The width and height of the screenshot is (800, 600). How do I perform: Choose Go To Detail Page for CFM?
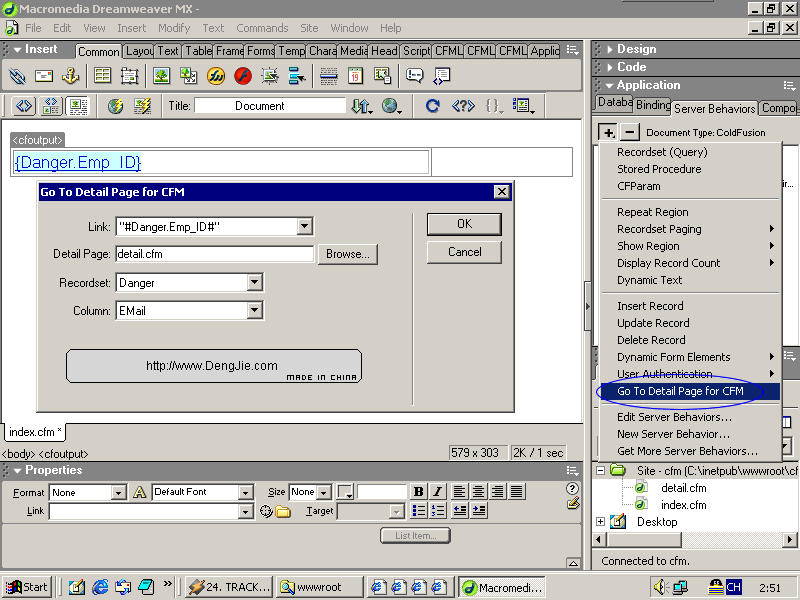(x=689, y=391)
